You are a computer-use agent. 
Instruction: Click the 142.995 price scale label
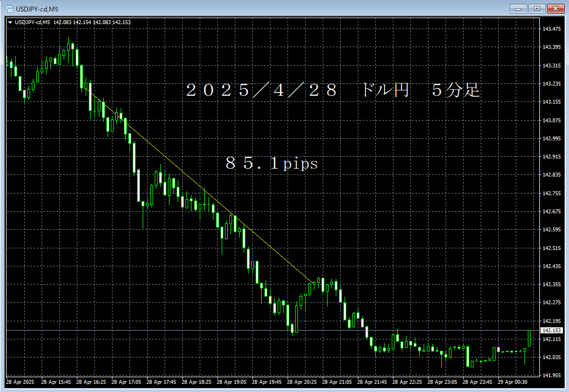coord(551,139)
